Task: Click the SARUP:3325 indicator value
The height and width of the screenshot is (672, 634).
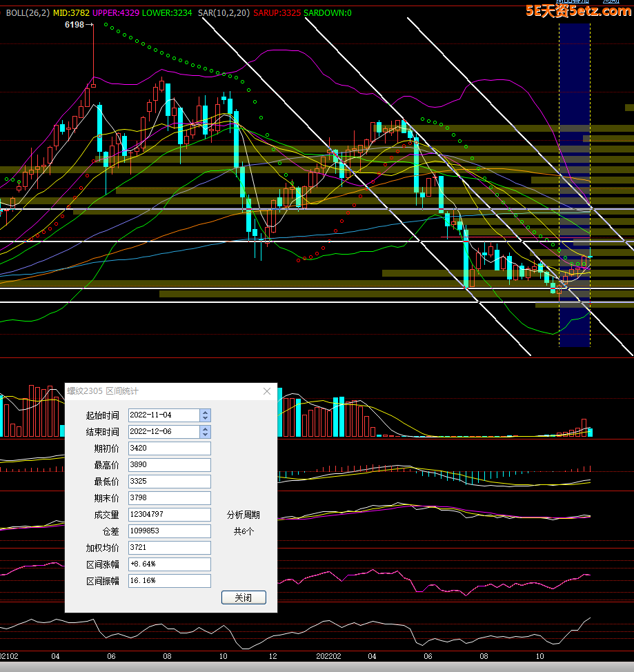Action: click(x=277, y=13)
